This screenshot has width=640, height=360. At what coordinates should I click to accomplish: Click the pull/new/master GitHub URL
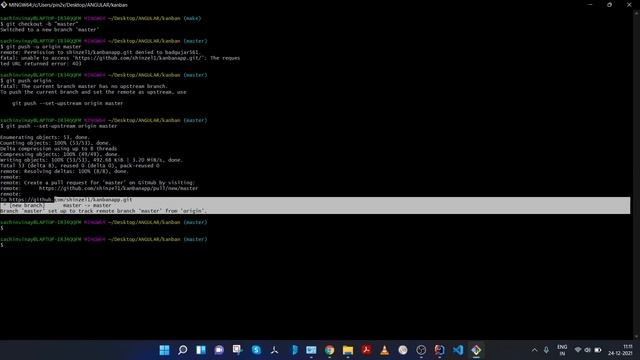pyautogui.click(x=118, y=189)
